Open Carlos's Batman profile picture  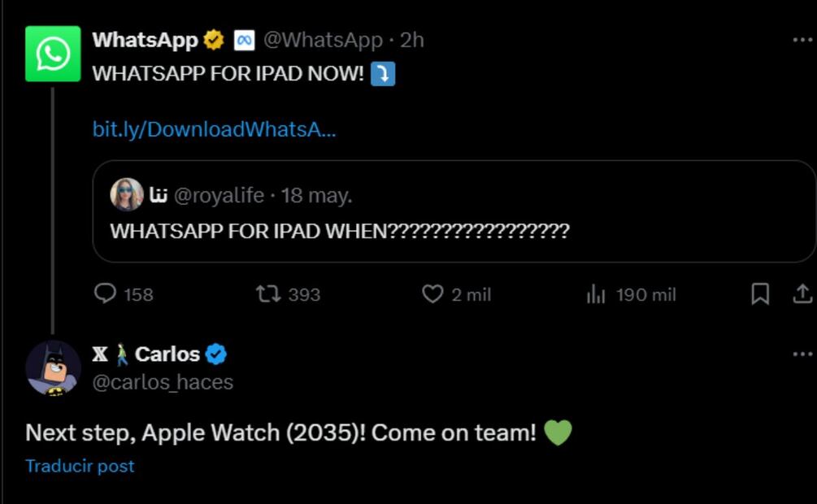53,368
